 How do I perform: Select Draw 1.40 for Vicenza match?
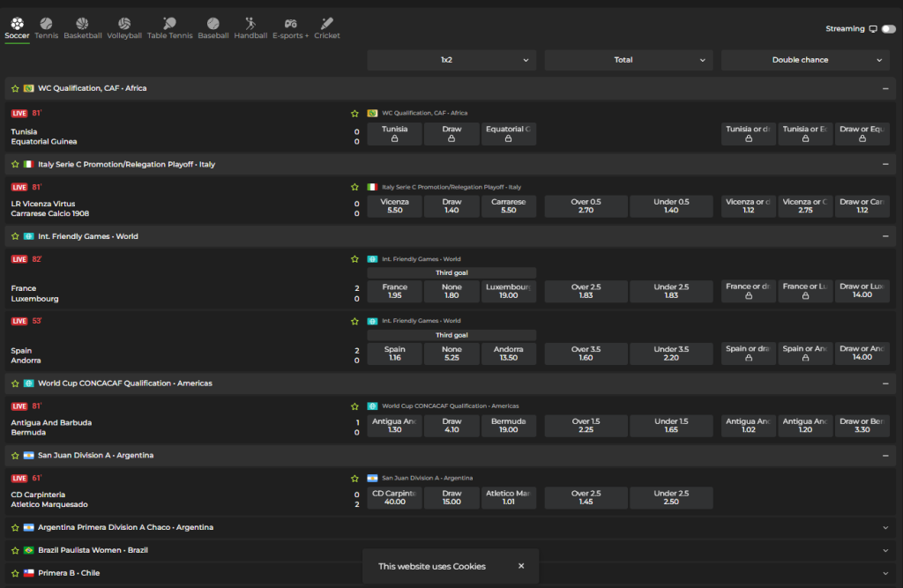click(451, 206)
